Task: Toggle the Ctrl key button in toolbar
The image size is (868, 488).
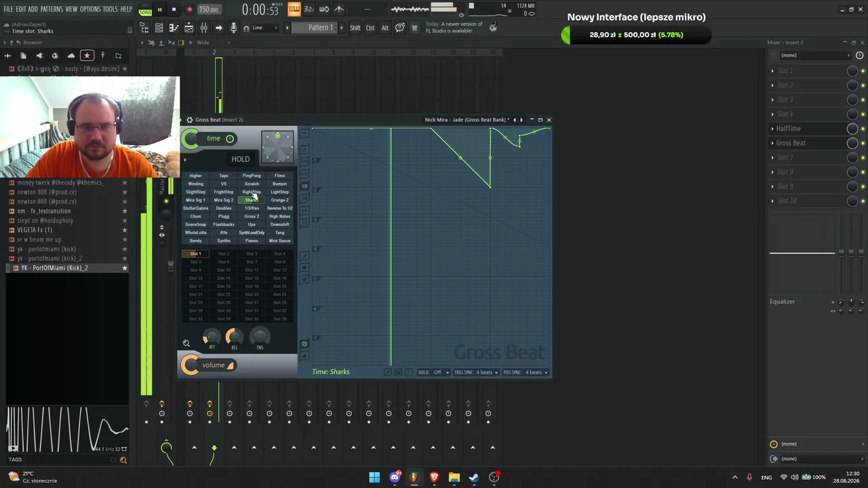Action: click(x=370, y=28)
